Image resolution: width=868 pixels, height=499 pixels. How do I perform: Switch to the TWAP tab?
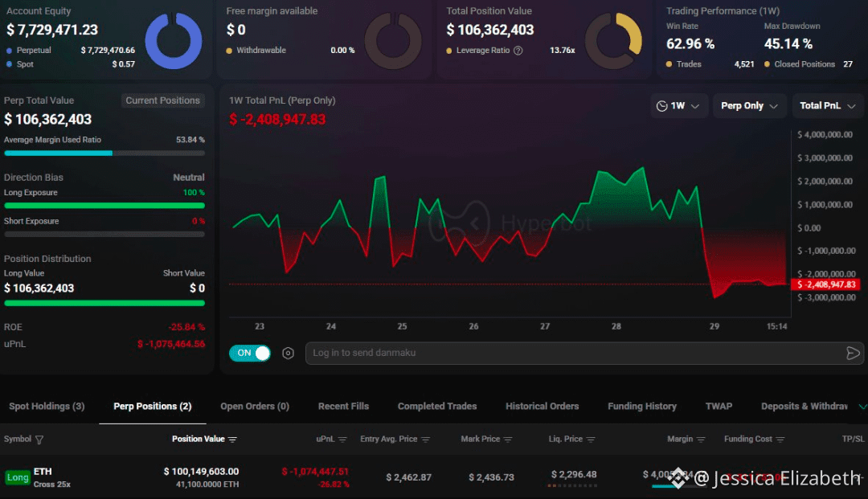(719, 406)
